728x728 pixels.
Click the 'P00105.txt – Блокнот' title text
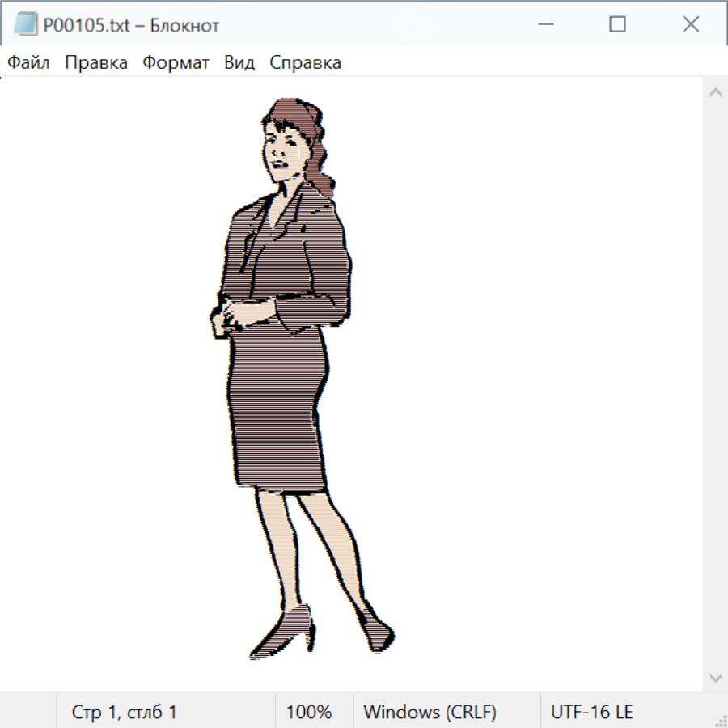131,26
